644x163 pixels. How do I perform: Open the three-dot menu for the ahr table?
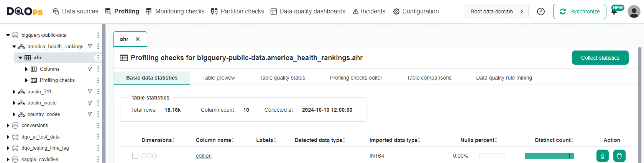coord(98,58)
